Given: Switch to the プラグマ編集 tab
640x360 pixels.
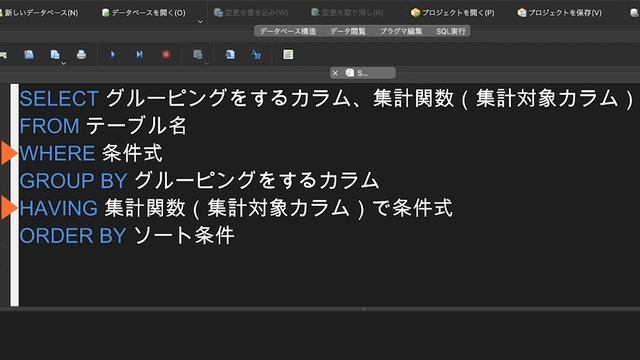Looking at the screenshot, I should tap(401, 31).
